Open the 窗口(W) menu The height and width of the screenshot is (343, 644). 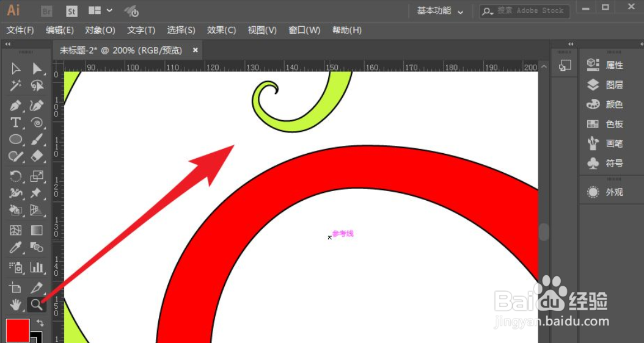click(304, 31)
